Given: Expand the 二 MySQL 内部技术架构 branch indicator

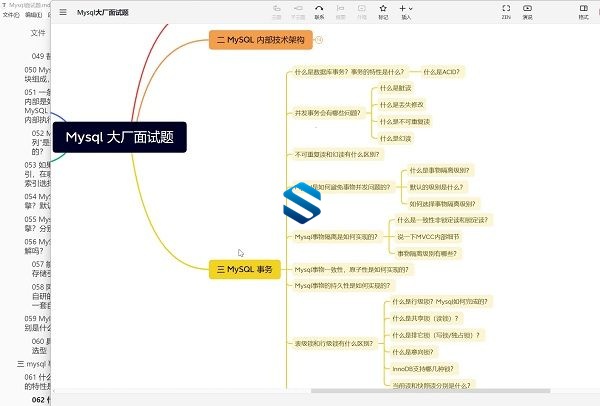Looking at the screenshot, I should [x=319, y=39].
